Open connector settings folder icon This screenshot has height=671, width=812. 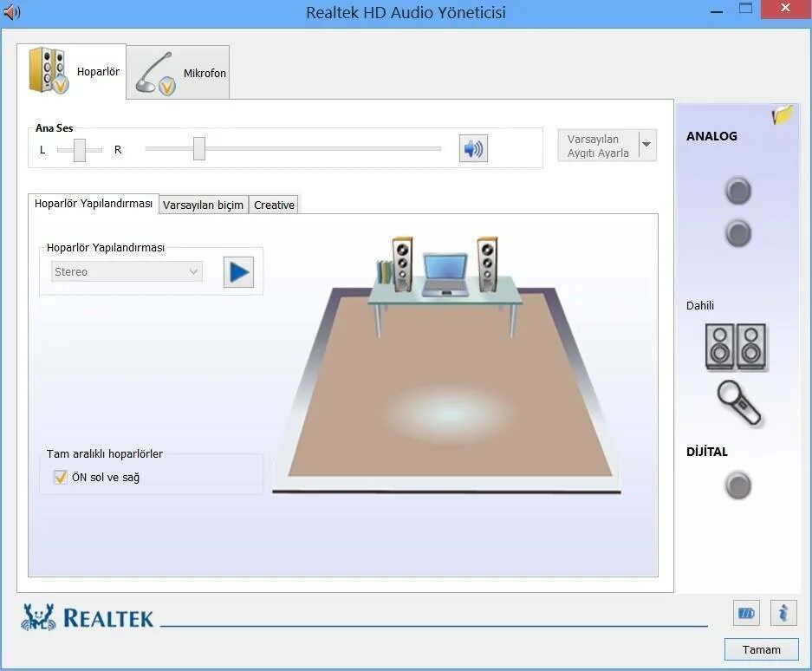[782, 115]
